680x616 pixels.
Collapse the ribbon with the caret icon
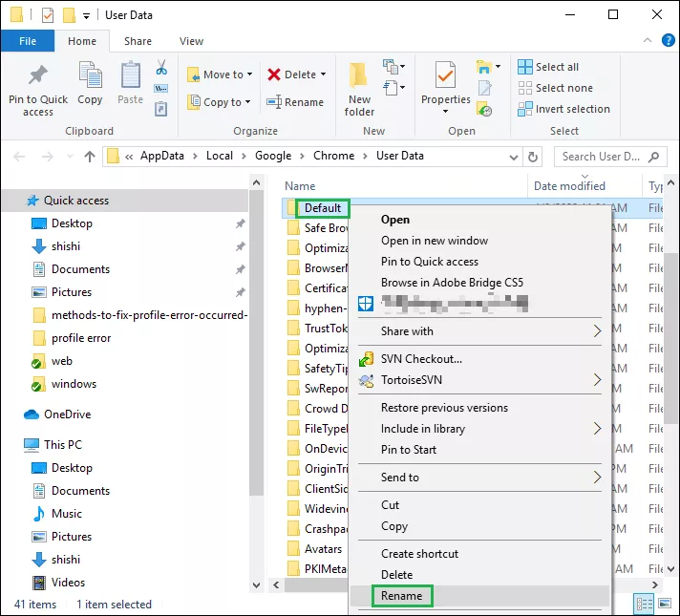point(648,40)
